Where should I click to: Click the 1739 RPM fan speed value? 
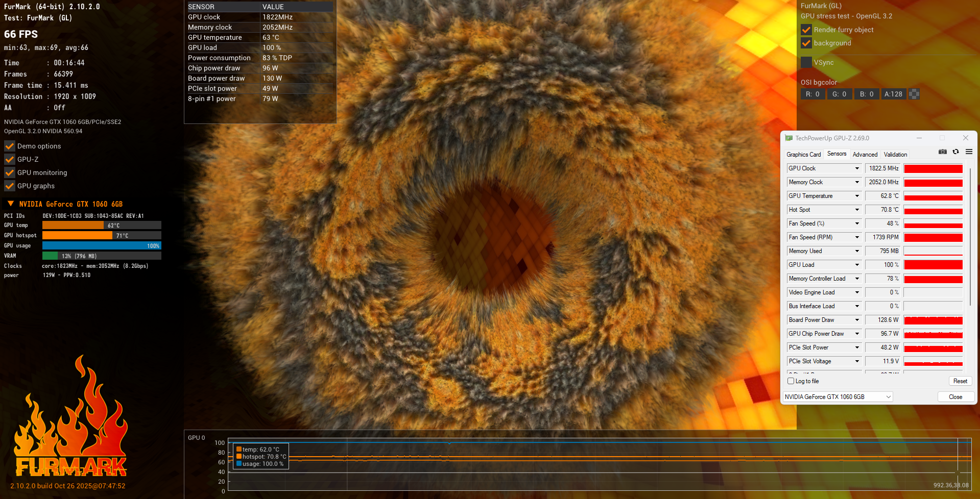tap(883, 237)
